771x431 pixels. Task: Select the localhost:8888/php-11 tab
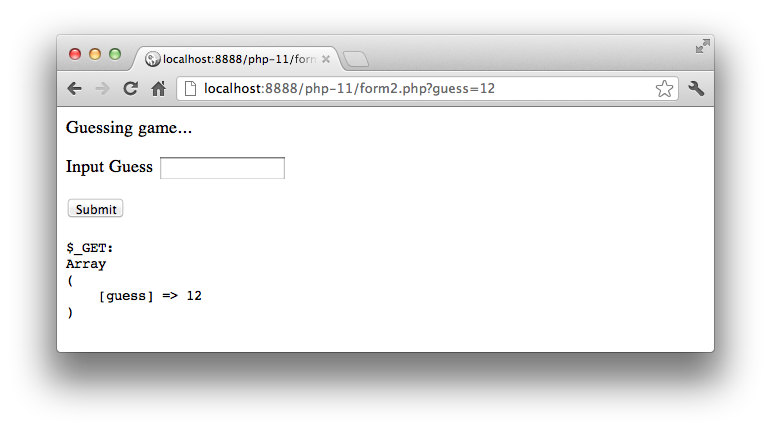(238, 59)
